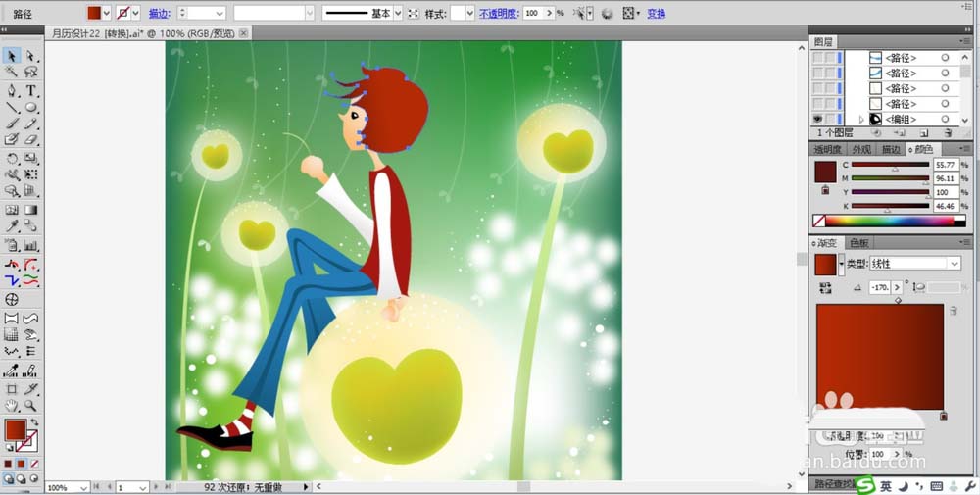
Task: Open zoom level 100% dropdown
Action: [x=83, y=487]
